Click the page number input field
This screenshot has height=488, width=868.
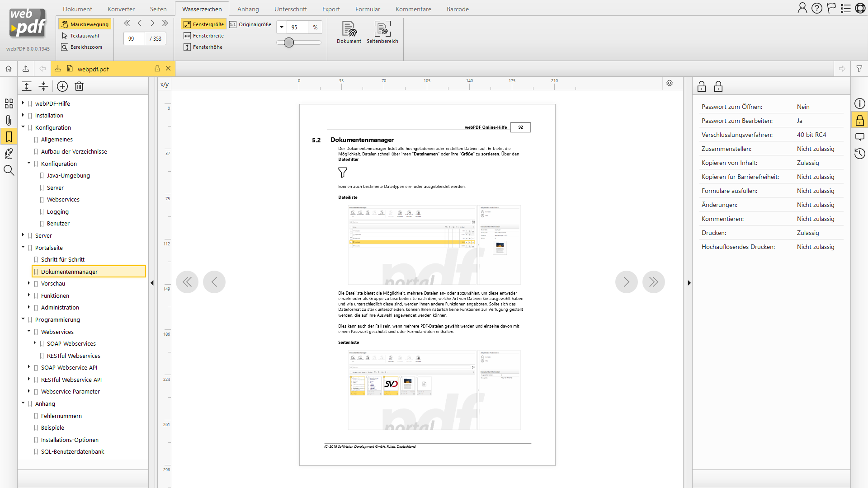134,39
